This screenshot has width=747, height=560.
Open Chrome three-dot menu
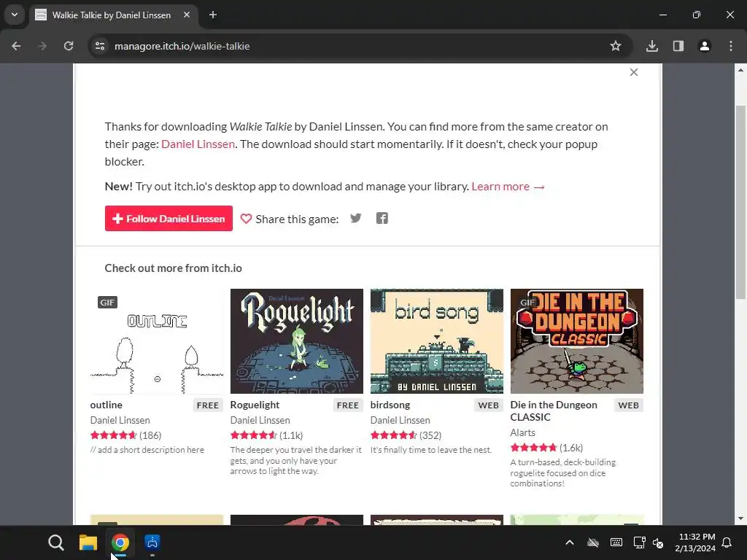tap(731, 46)
